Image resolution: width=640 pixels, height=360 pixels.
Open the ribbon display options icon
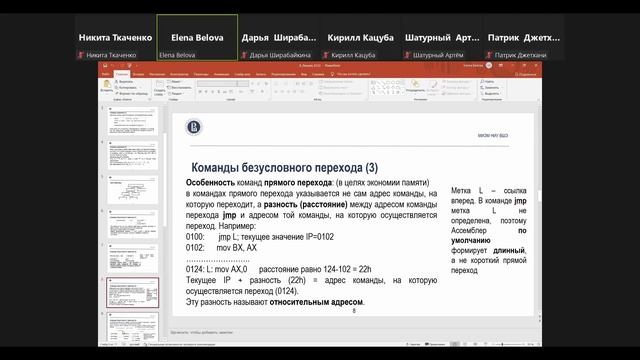(x=501, y=65)
